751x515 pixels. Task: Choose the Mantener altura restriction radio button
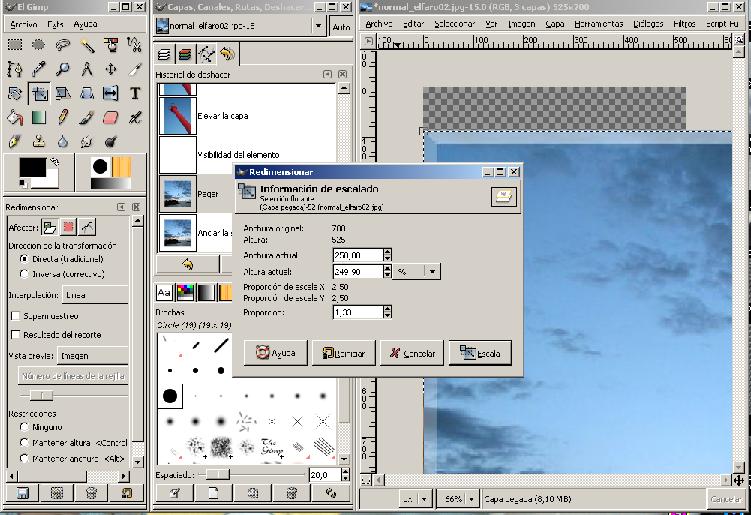pyautogui.click(x=24, y=443)
